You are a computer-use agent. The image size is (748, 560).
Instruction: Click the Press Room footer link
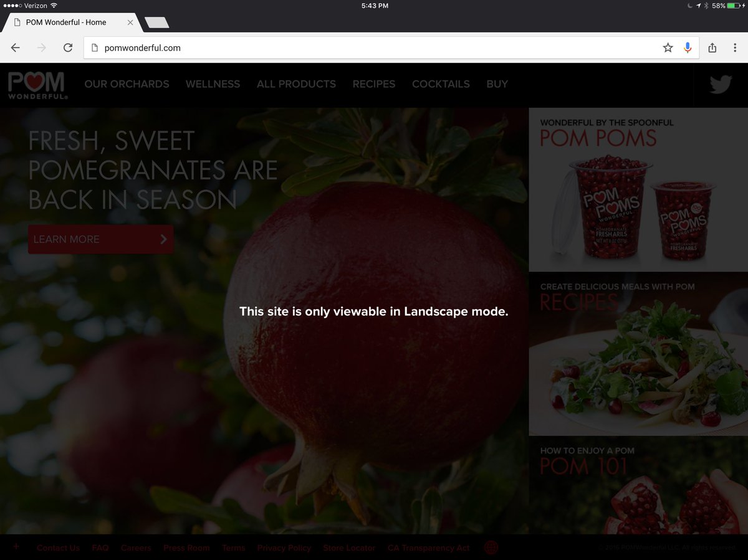186,548
